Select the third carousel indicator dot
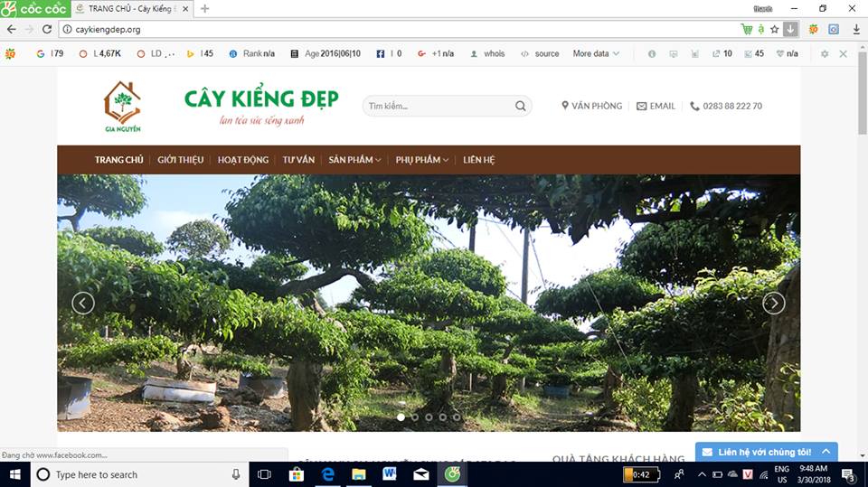The image size is (868, 487). (x=429, y=417)
